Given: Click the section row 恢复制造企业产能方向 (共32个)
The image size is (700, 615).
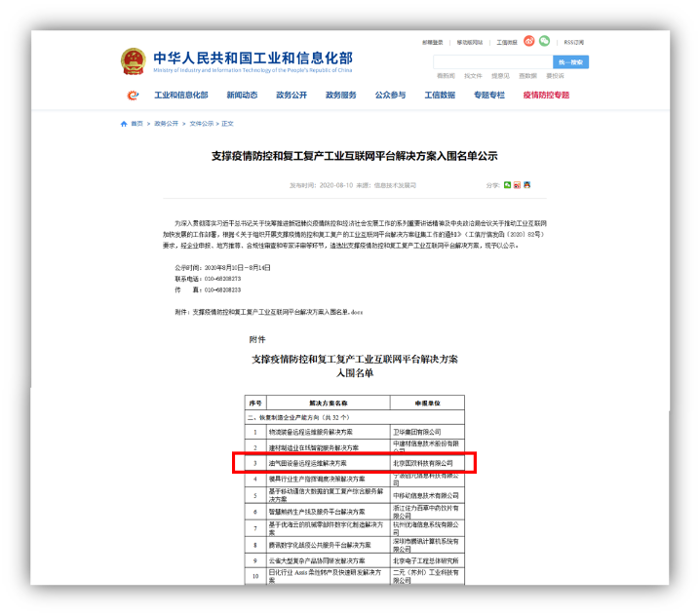Looking at the screenshot, I should click(355, 417).
